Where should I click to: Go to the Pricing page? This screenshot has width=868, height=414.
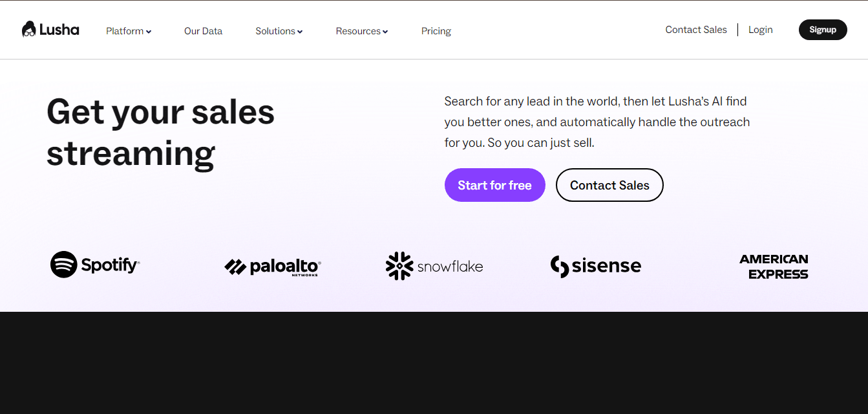[x=436, y=31]
